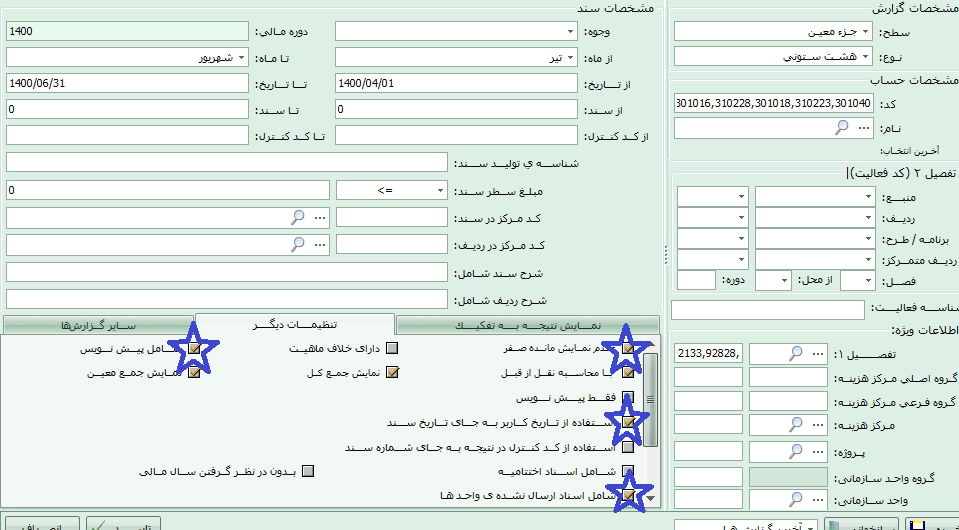
Task: Click the شناسه فعالیت input field
Action: [x=768, y=310]
